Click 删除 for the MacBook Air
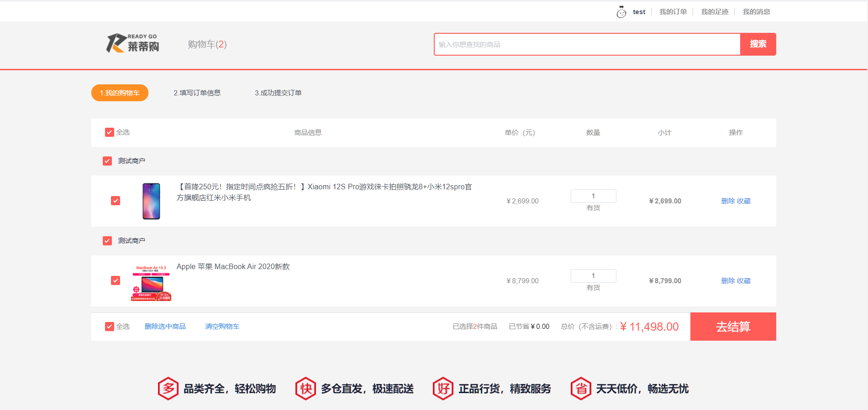The height and width of the screenshot is (410, 868). tap(728, 281)
